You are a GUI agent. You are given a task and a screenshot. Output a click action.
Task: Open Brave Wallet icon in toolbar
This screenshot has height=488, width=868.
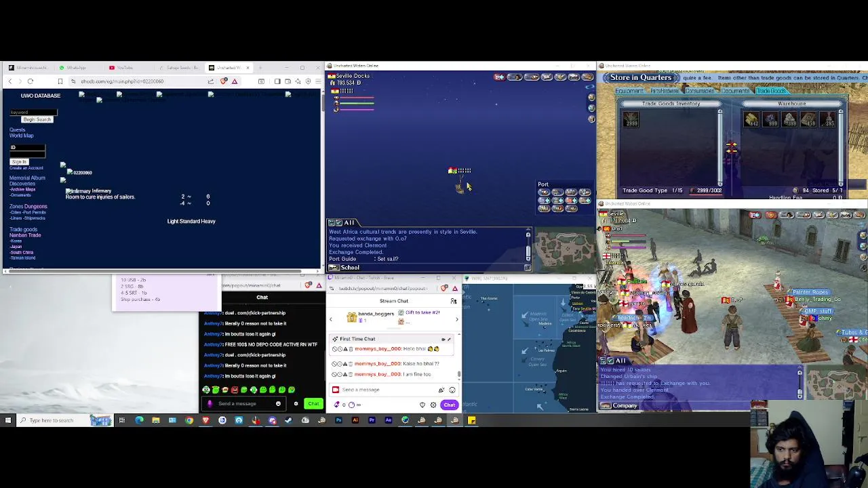[x=288, y=81]
